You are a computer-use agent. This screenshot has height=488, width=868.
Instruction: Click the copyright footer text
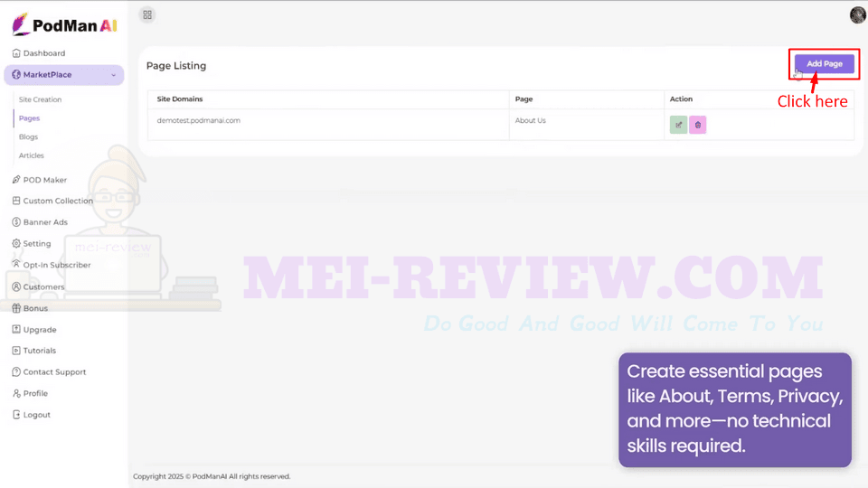click(212, 476)
